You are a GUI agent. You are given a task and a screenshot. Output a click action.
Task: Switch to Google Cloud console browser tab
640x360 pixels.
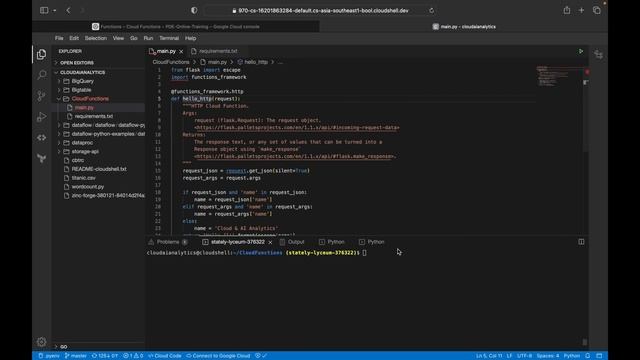point(176,27)
